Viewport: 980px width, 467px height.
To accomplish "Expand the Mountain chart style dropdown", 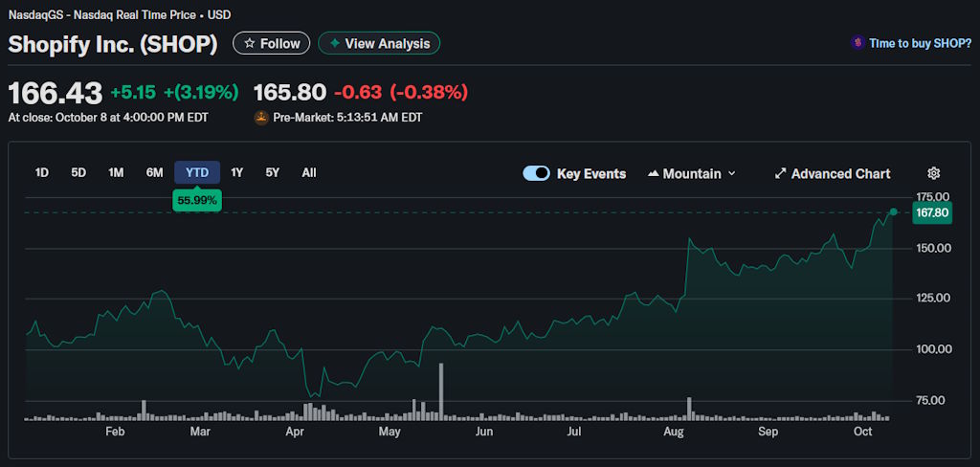I will (x=732, y=174).
